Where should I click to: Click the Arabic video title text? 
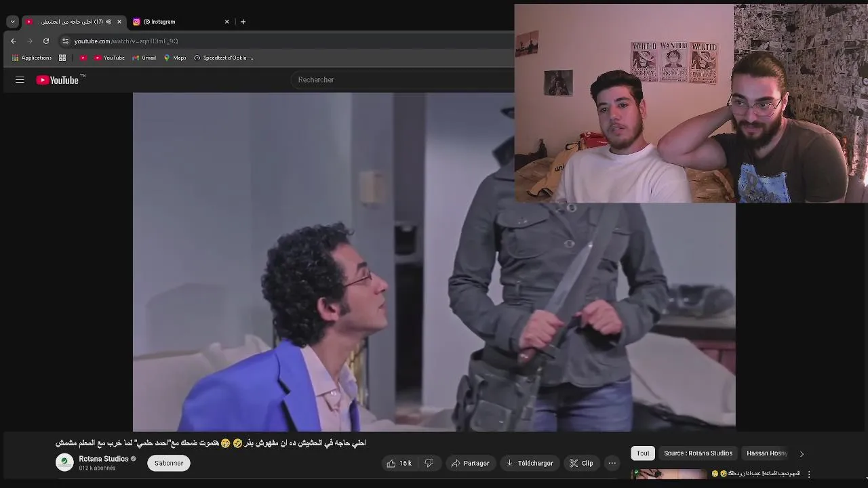pos(211,443)
